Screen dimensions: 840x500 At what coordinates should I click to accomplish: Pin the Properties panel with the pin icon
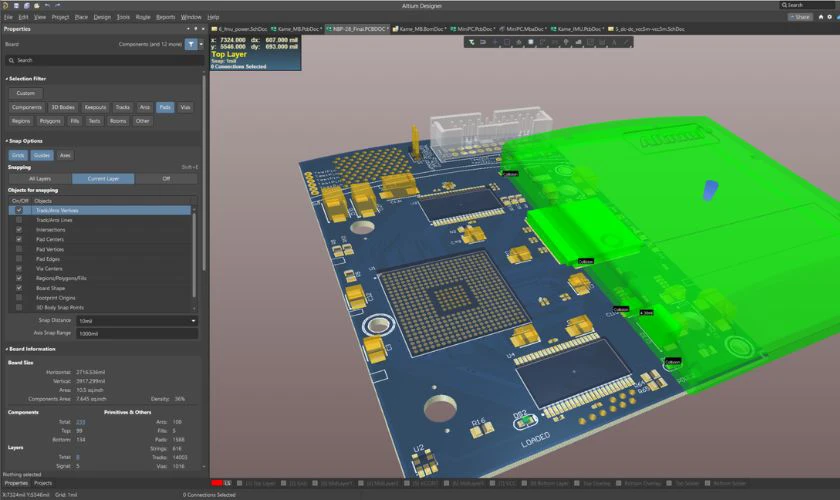[x=196, y=29]
